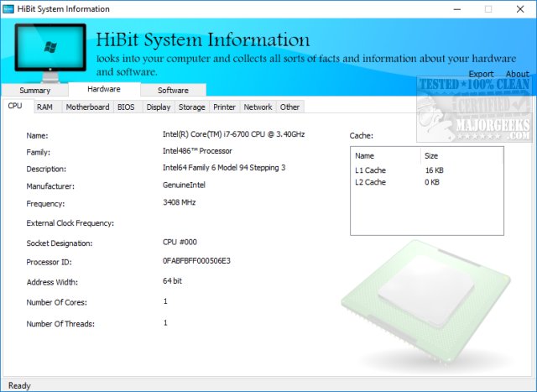
Task: Switch to the Motherboard sub-tab
Action: coord(87,107)
